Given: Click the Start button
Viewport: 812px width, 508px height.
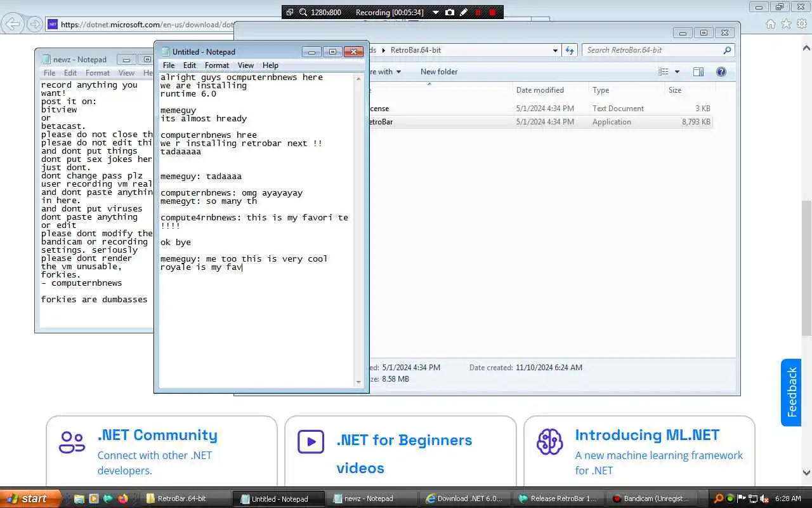Looking at the screenshot, I should [30, 498].
